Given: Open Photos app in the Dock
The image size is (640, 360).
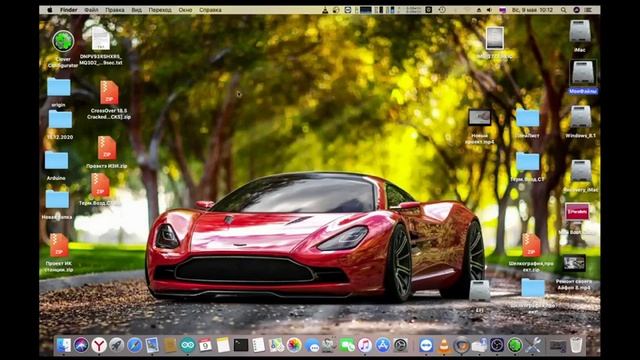Looking at the screenshot, I should coord(294,346).
